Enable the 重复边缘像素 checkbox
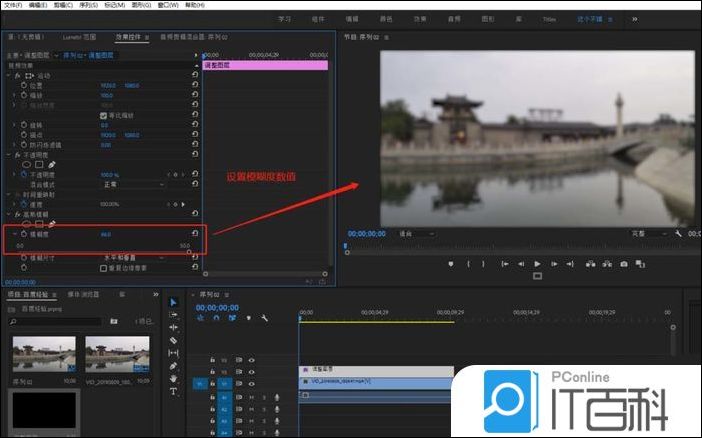702x438 pixels. click(x=104, y=267)
